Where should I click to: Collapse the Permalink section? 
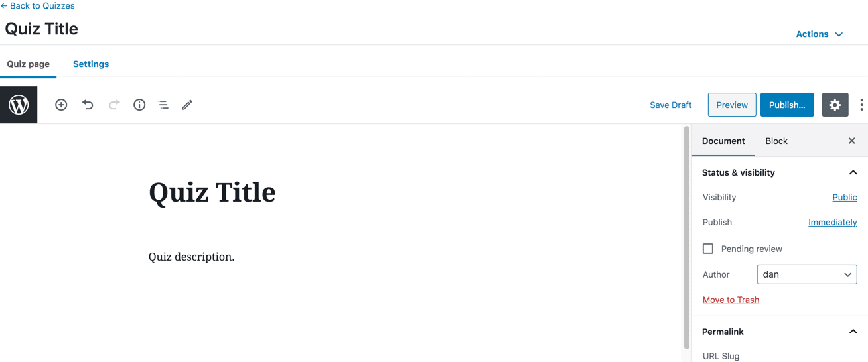tap(853, 332)
